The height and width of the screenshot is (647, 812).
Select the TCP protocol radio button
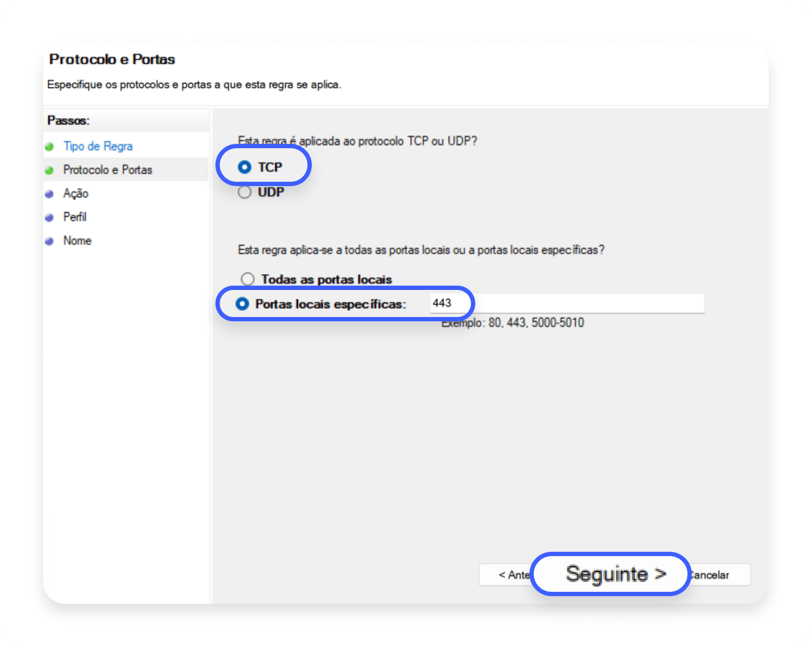click(x=245, y=167)
